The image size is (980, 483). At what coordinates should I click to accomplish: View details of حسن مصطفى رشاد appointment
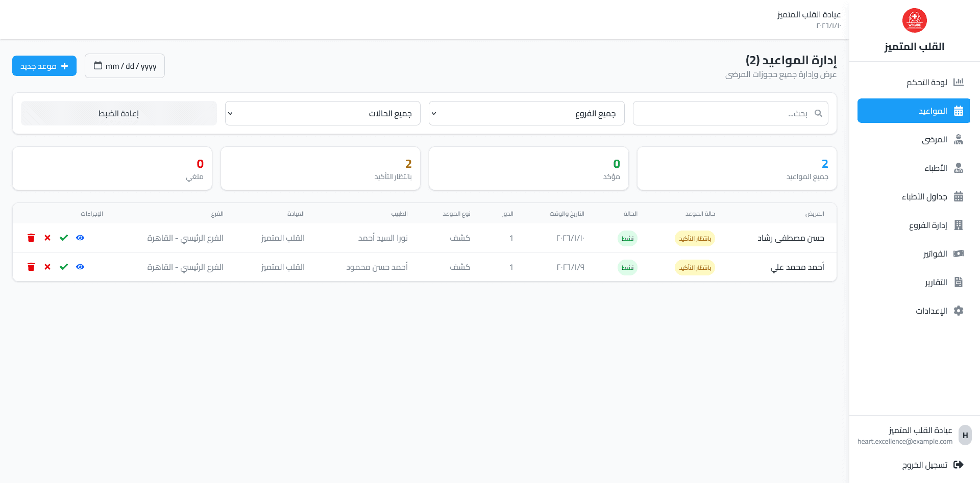80,238
